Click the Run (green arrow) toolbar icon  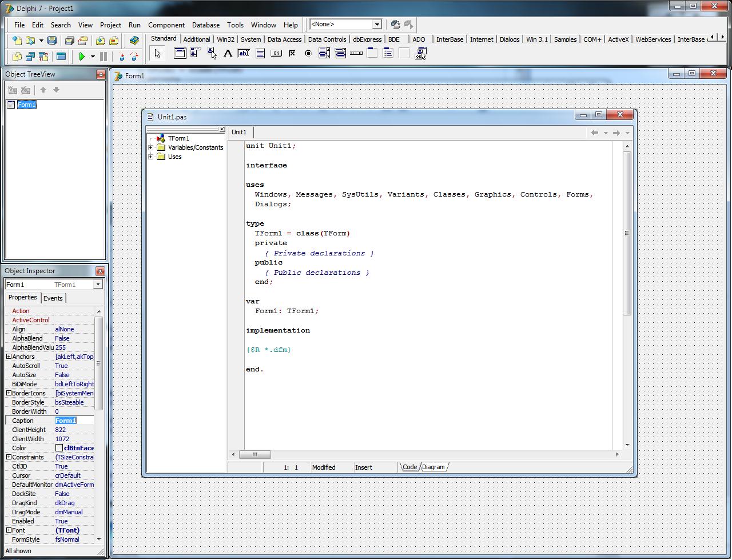pyautogui.click(x=82, y=57)
